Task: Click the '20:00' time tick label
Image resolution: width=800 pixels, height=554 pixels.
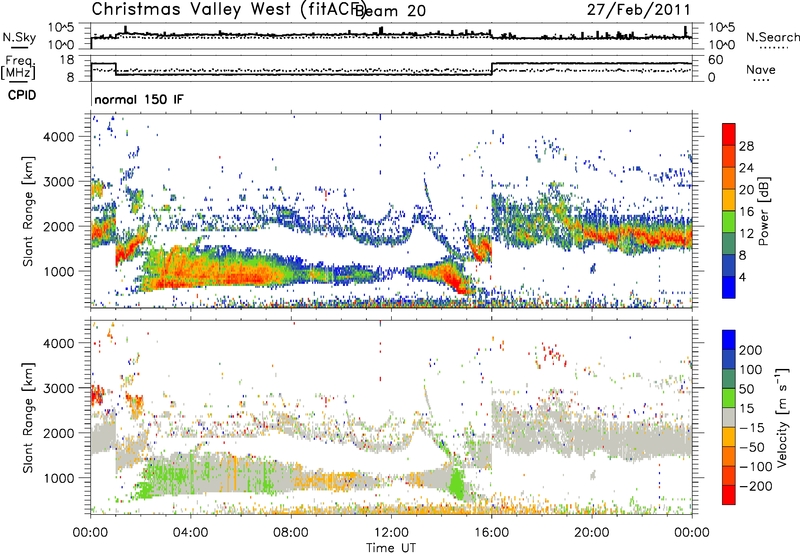Action: [x=592, y=533]
